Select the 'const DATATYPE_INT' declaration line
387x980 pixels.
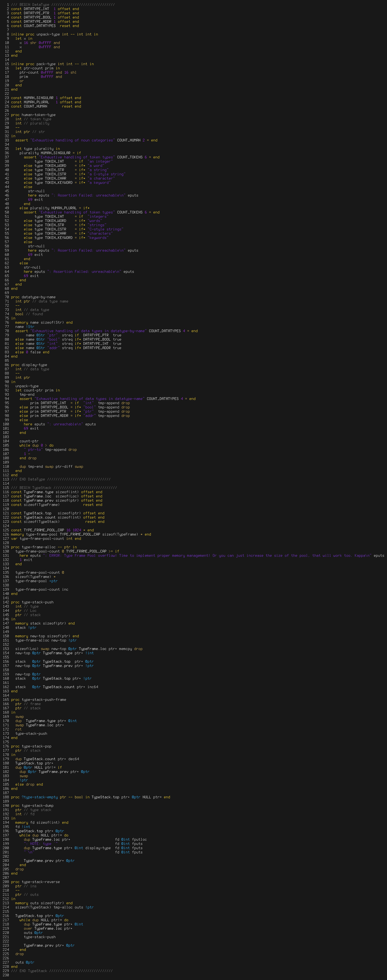point(45,9)
